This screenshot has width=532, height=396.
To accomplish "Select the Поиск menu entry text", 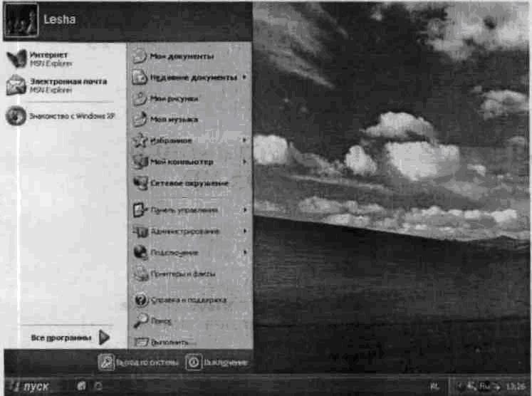I will (x=161, y=321).
